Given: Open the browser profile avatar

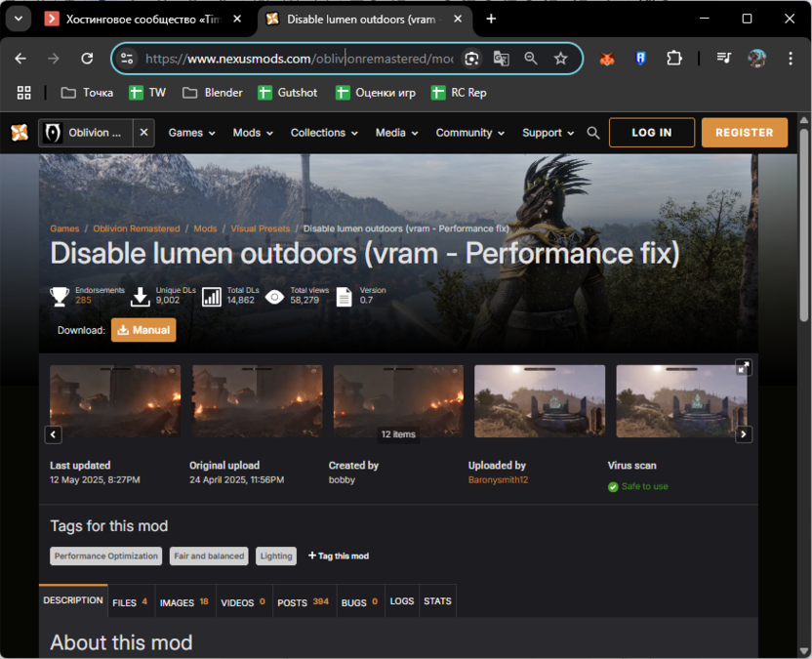Looking at the screenshot, I should 757,59.
